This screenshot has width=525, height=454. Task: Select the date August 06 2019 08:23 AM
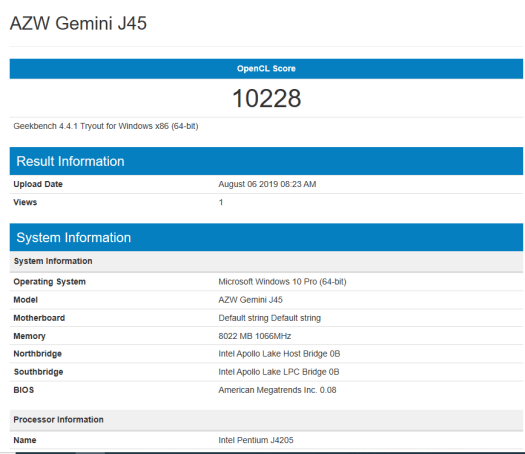pos(267,184)
